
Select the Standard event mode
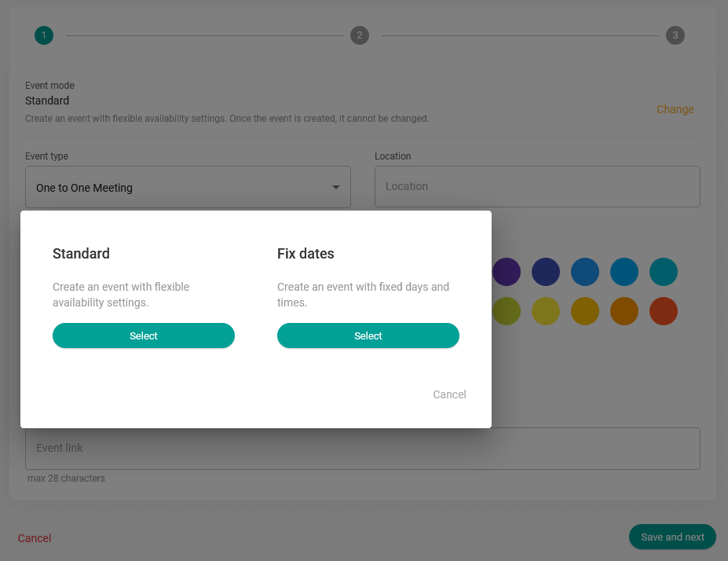point(143,335)
